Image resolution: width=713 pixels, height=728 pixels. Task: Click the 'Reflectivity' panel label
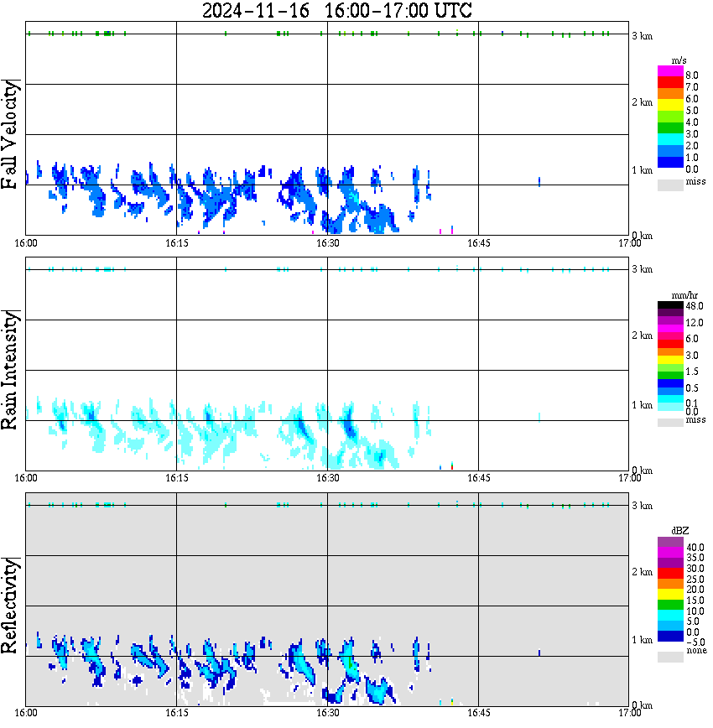9,606
